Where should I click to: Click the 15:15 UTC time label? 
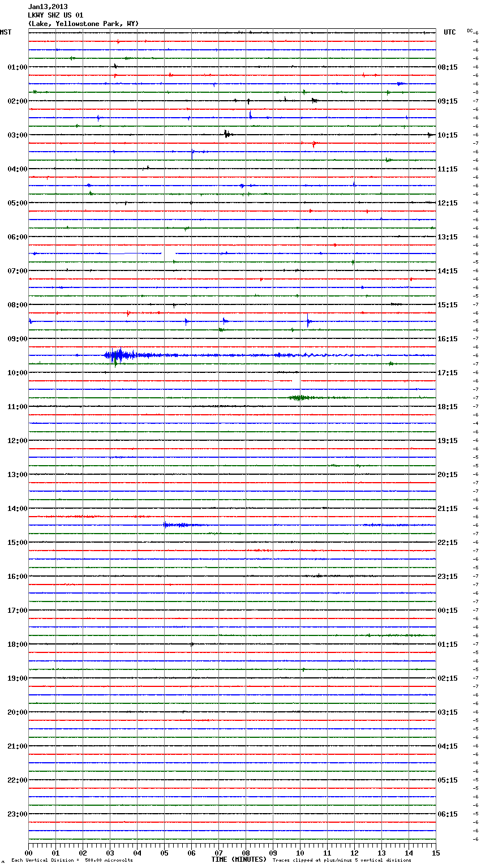click(x=448, y=305)
